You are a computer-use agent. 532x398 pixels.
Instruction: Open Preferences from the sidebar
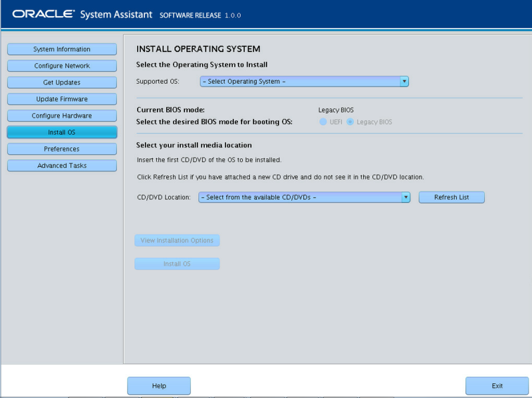[x=62, y=149]
